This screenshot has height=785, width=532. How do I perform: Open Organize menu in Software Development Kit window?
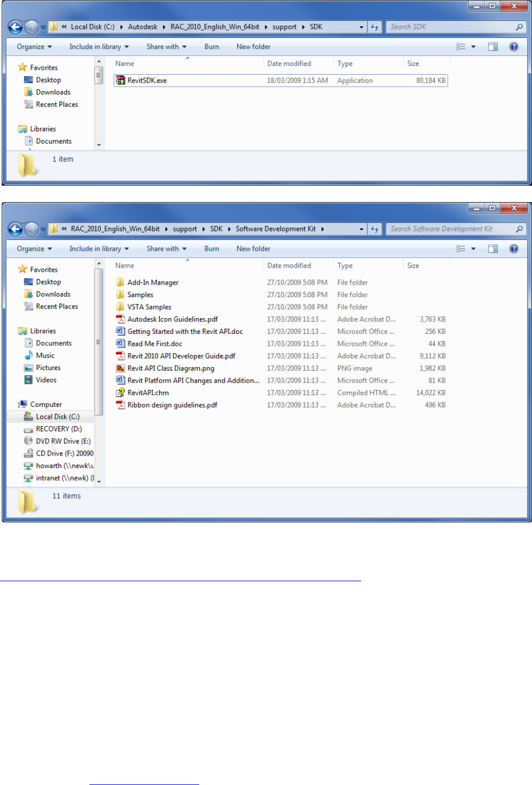click(x=35, y=249)
